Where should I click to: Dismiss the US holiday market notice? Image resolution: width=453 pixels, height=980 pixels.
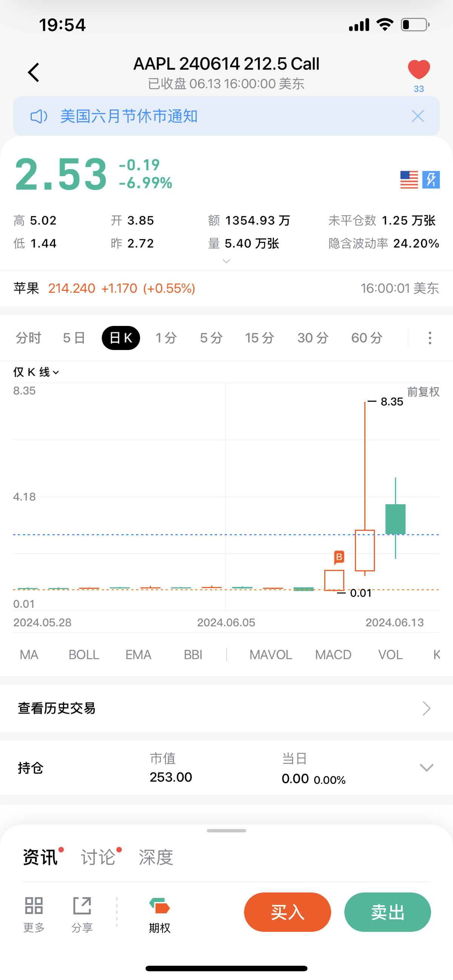point(418,116)
